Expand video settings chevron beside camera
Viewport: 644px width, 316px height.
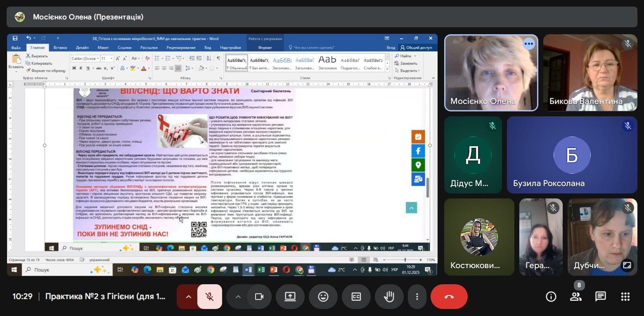point(238,297)
